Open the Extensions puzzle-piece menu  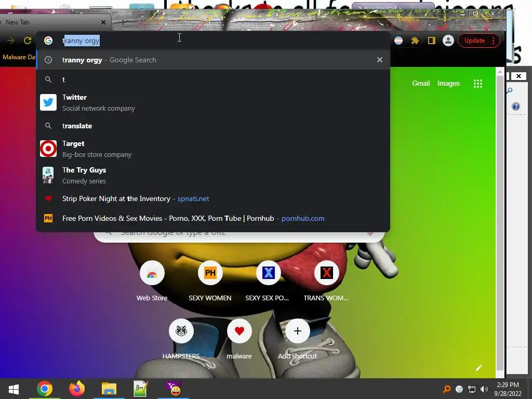pyautogui.click(x=415, y=41)
